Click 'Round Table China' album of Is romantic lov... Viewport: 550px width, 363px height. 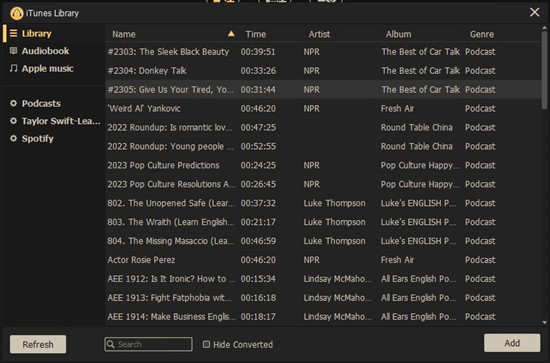417,127
